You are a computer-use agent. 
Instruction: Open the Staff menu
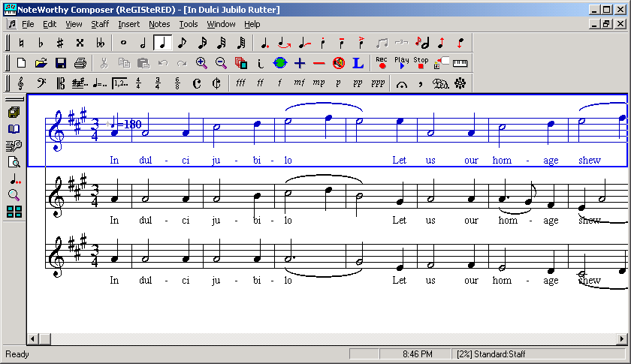coord(100,24)
